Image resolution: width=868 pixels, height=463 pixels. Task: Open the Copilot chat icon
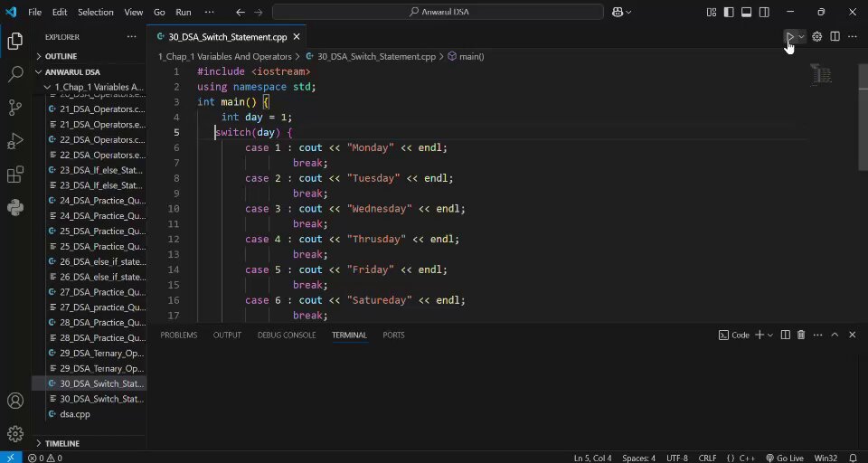618,12
